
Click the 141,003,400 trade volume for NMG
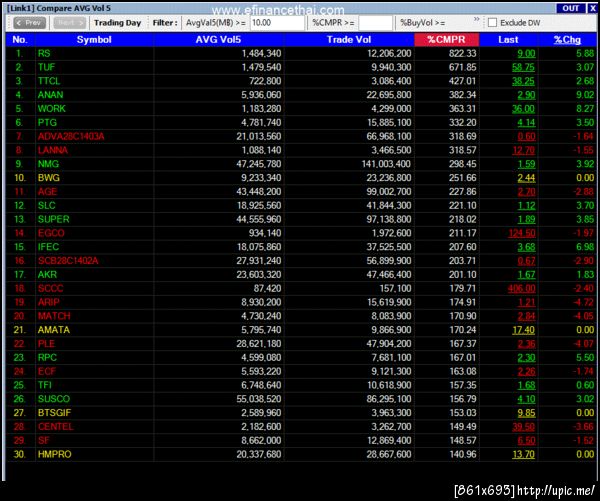(386, 164)
